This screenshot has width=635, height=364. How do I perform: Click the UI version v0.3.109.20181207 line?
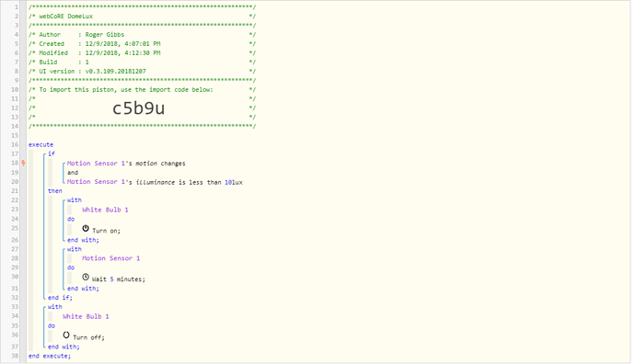pos(142,72)
